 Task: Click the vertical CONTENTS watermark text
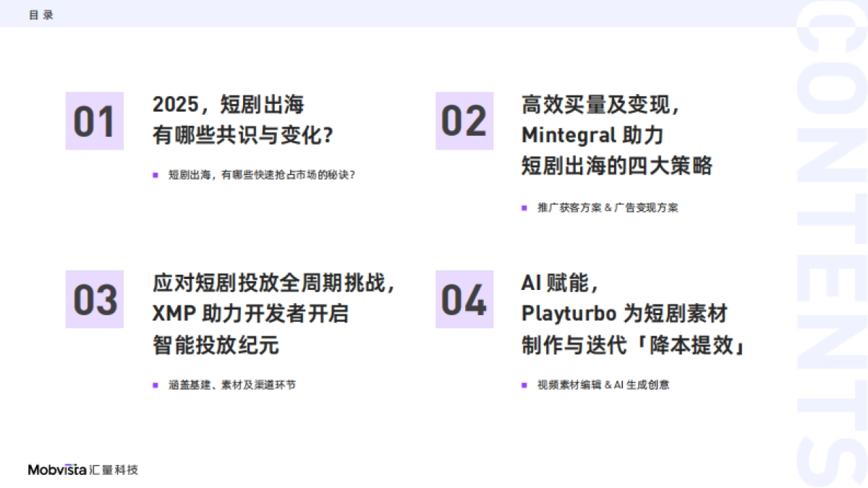pos(830,246)
